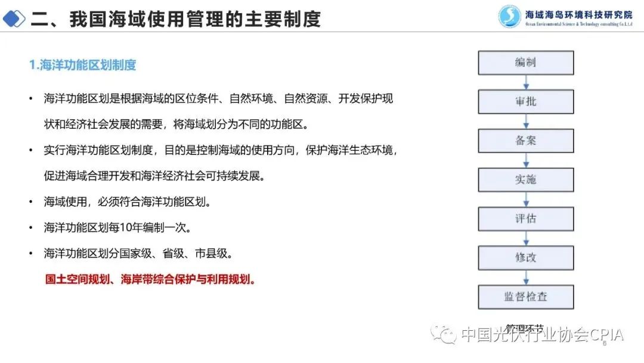The height and width of the screenshot is (363, 644).
Task: Click the arrow between 备案 and 实施 boxes
Action: tap(525, 160)
